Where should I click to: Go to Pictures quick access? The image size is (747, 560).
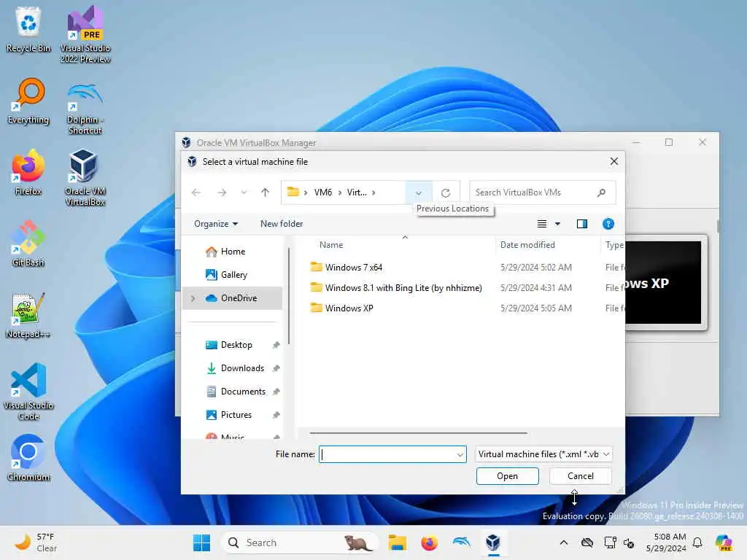pos(232,415)
